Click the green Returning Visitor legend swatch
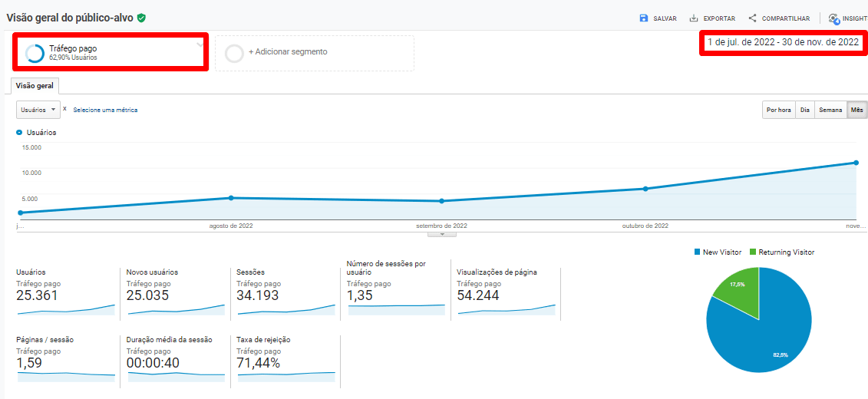Image resolution: width=868 pixels, height=399 pixels. coord(753,252)
